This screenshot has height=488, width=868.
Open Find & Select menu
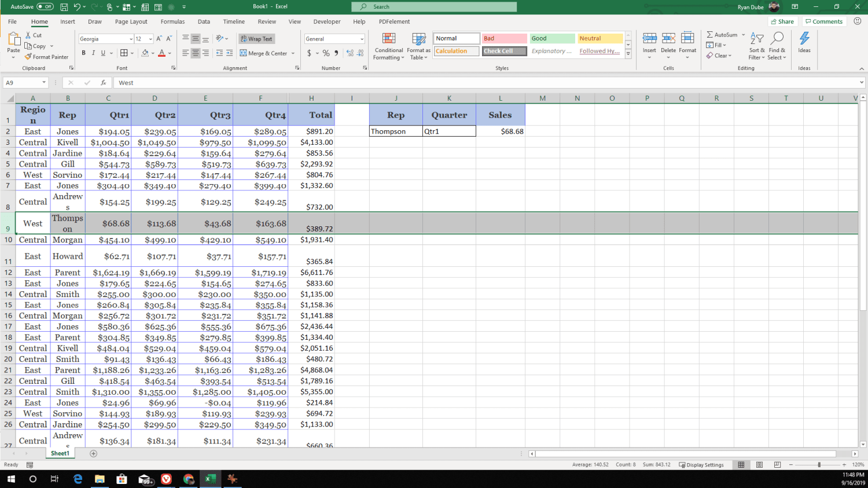pyautogui.click(x=777, y=46)
